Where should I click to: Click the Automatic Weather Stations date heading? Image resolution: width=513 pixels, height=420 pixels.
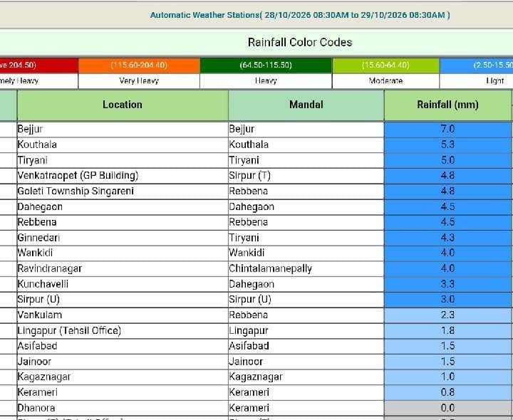point(300,15)
